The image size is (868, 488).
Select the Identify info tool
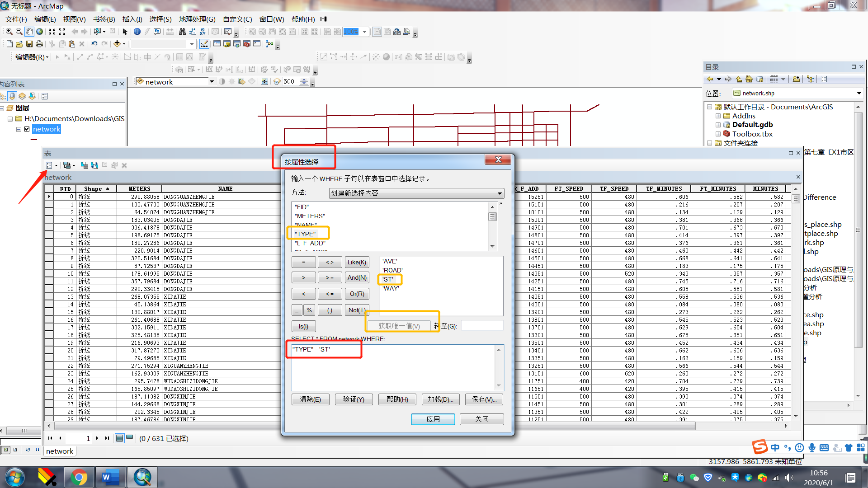click(x=137, y=32)
